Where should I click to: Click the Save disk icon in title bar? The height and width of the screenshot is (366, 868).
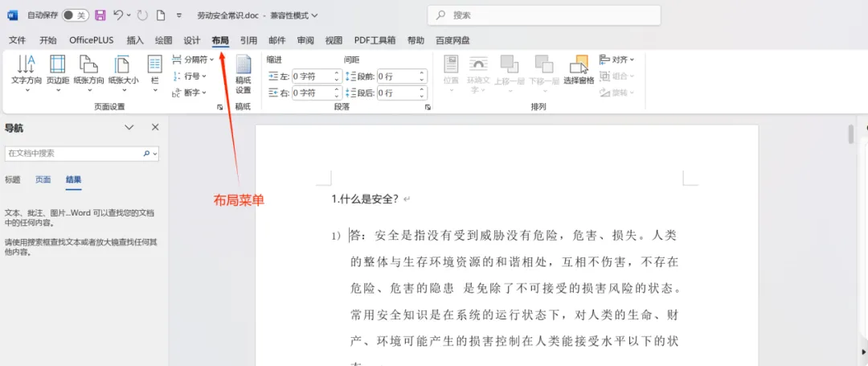click(x=100, y=15)
